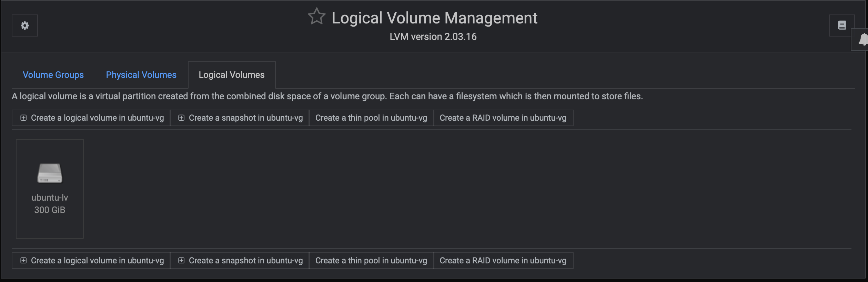Switch to the Volume Groups tab
The image size is (868, 282).
pyautogui.click(x=53, y=75)
